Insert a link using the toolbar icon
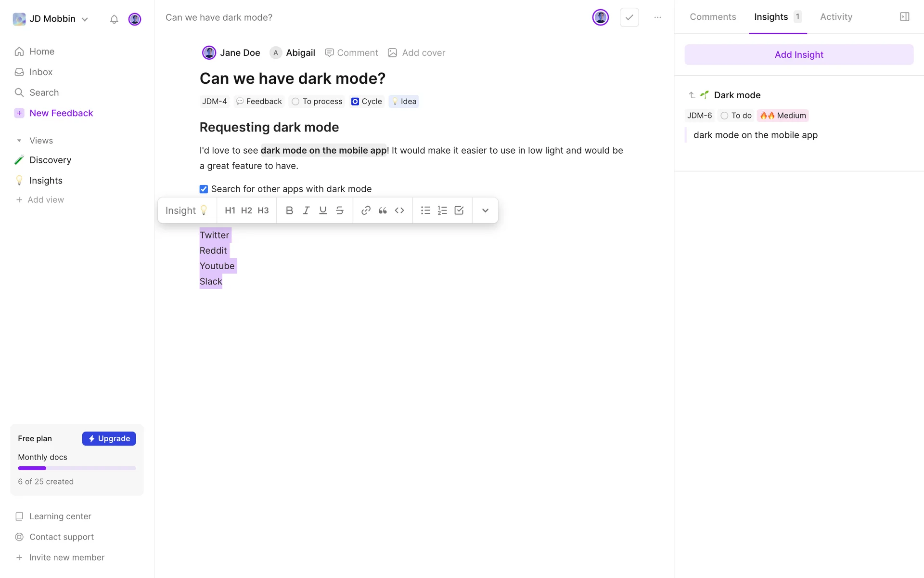The width and height of the screenshot is (924, 578). click(x=366, y=210)
